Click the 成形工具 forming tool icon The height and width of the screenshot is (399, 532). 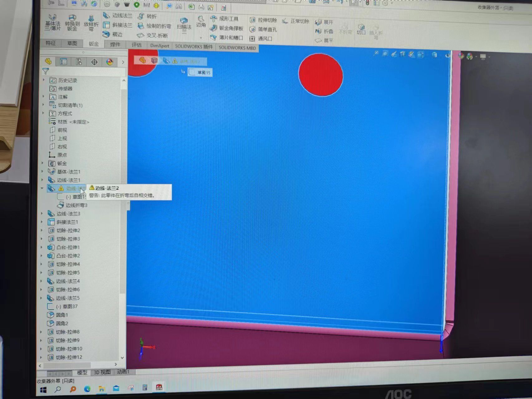214,19
